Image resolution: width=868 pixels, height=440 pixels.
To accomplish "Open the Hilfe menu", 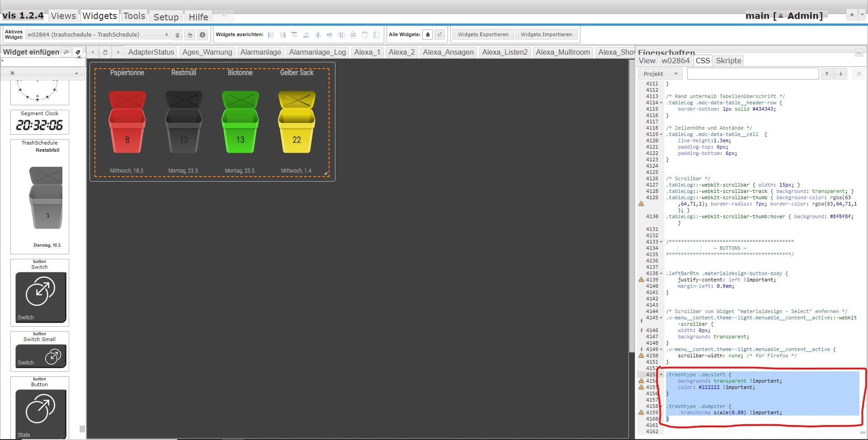I will (x=198, y=17).
